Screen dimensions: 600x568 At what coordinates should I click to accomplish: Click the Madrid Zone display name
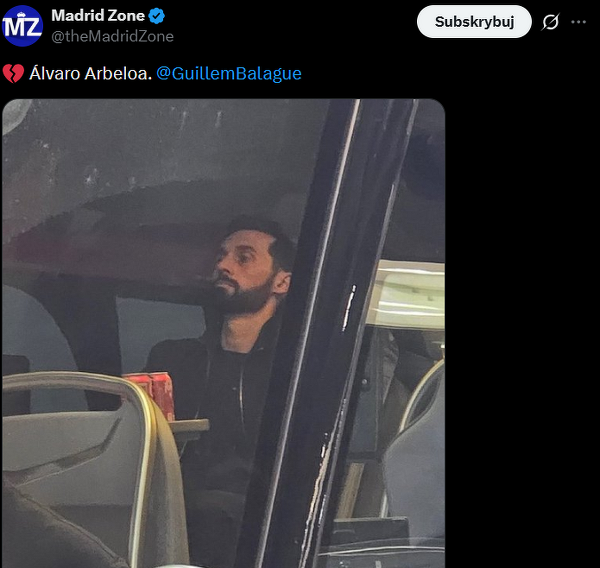pos(98,16)
